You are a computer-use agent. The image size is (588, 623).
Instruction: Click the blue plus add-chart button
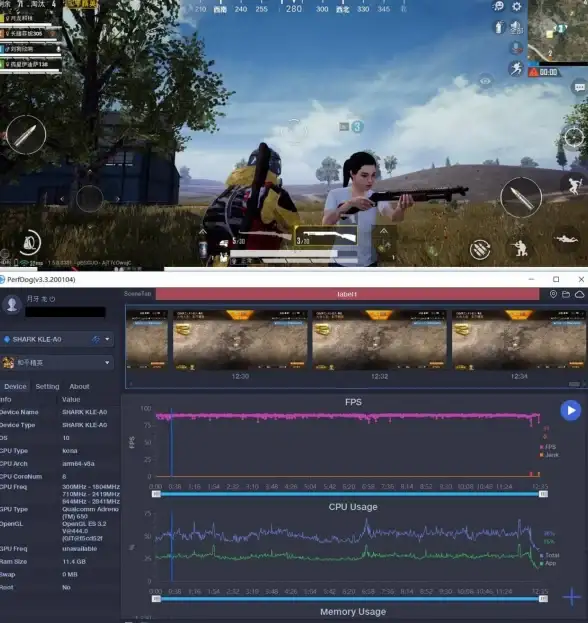(x=571, y=597)
